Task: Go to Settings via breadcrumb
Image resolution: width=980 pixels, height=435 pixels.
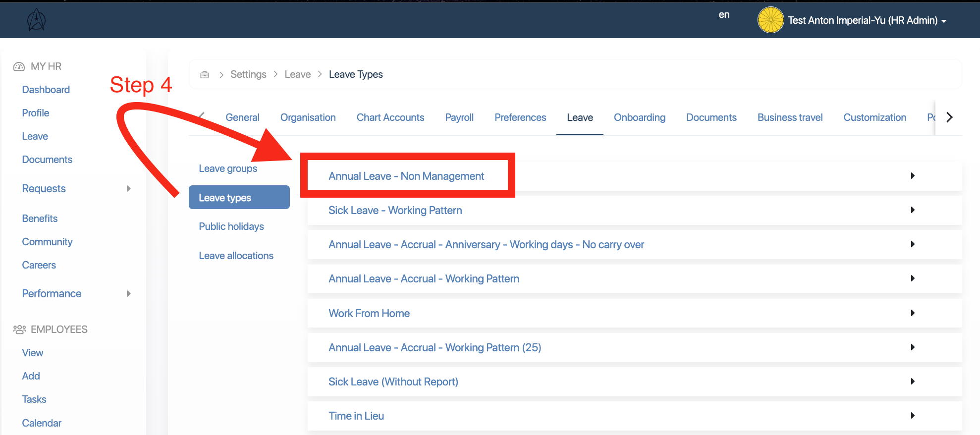Action: click(x=248, y=74)
